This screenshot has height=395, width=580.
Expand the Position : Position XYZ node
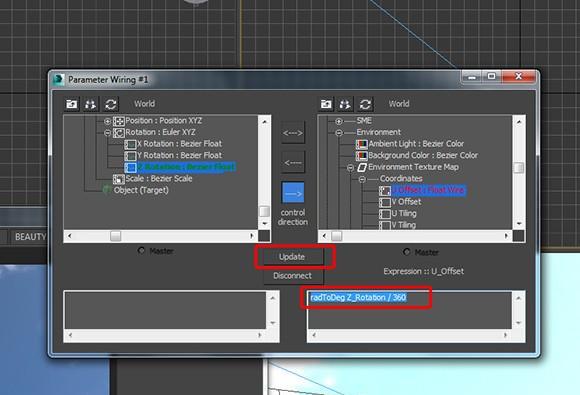pyautogui.click(x=107, y=121)
